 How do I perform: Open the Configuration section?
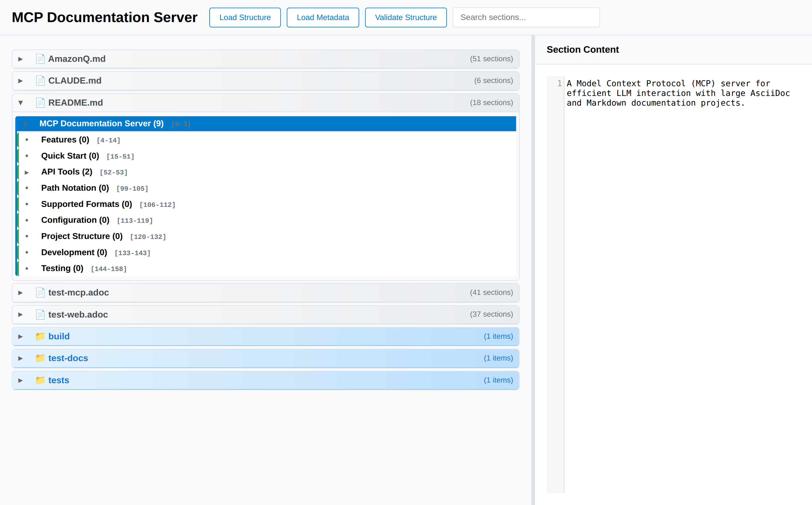(75, 220)
